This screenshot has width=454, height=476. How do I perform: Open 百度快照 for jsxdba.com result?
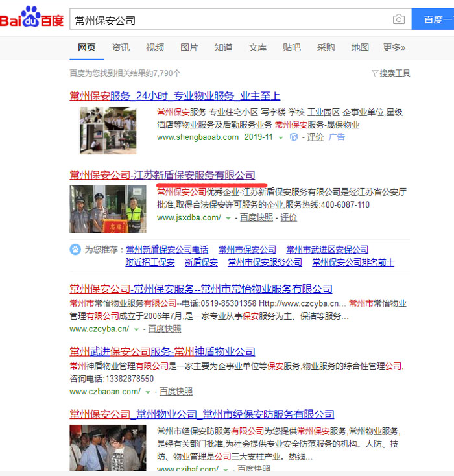coord(256,218)
